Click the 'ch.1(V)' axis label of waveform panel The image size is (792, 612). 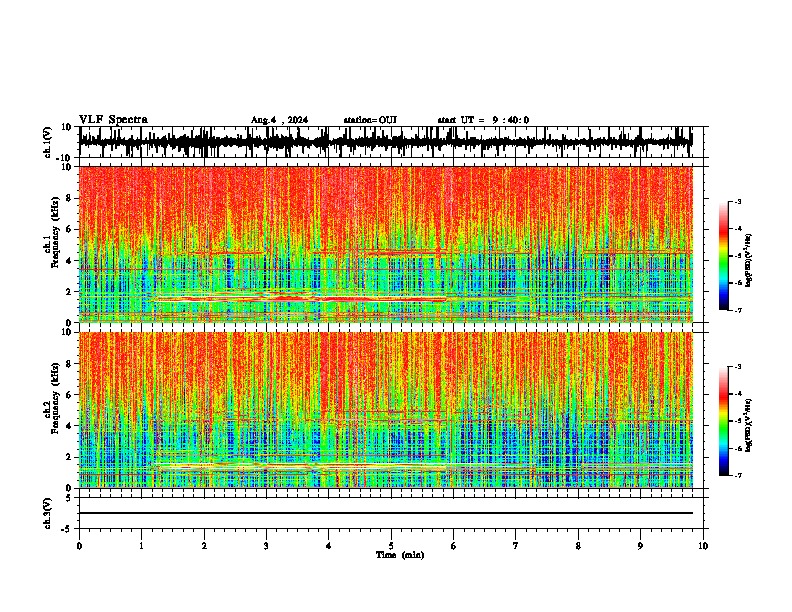pyautogui.click(x=48, y=142)
